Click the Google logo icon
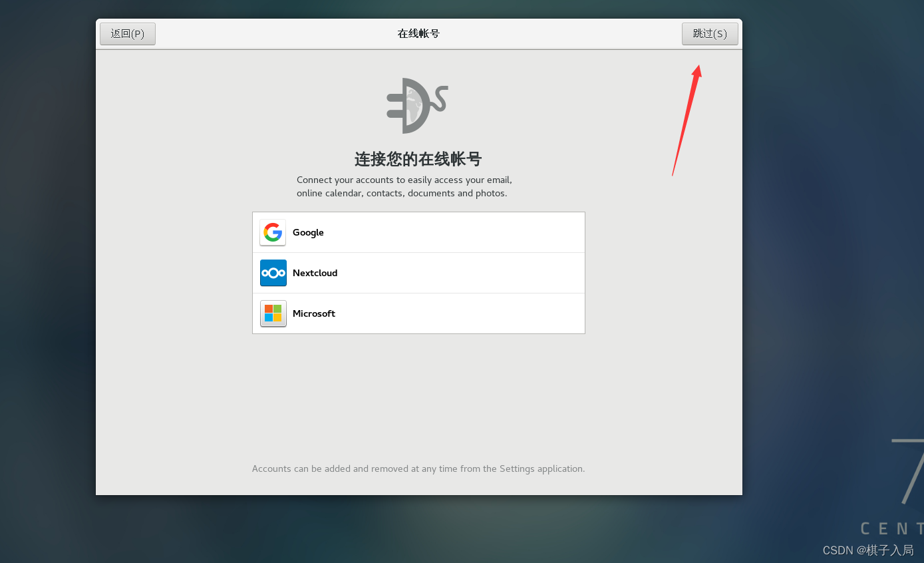This screenshot has width=924, height=563. pos(273,232)
